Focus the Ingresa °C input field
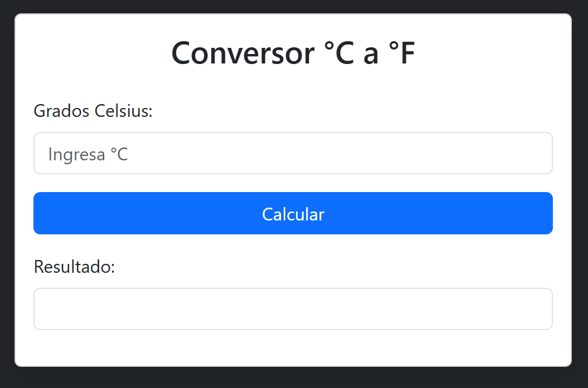 click(x=293, y=153)
